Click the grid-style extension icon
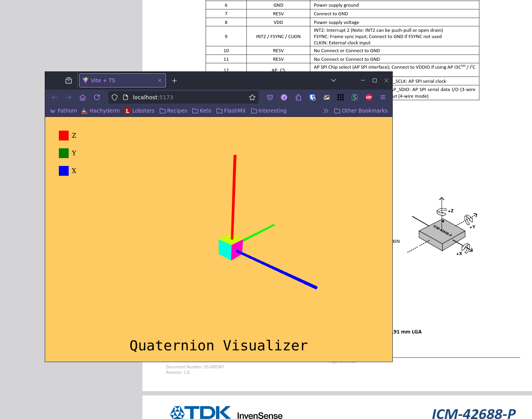Image resolution: width=532 pixels, height=419 pixels. pos(341,97)
